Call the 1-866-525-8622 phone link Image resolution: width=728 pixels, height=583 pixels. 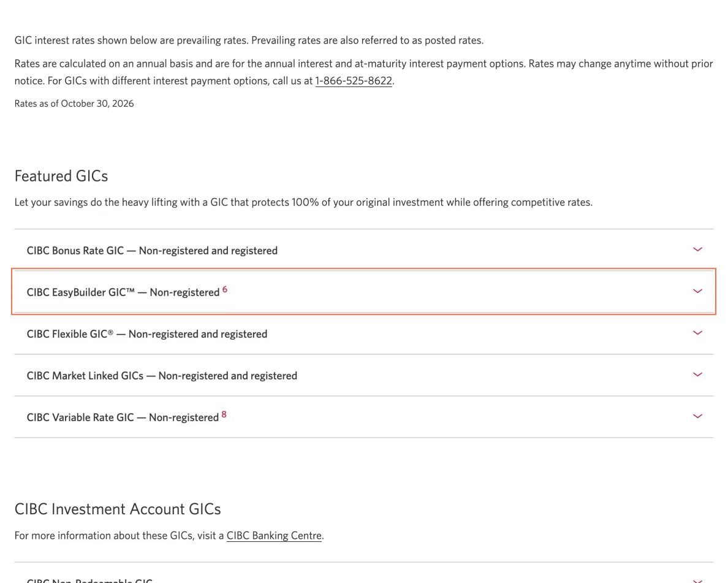point(354,81)
